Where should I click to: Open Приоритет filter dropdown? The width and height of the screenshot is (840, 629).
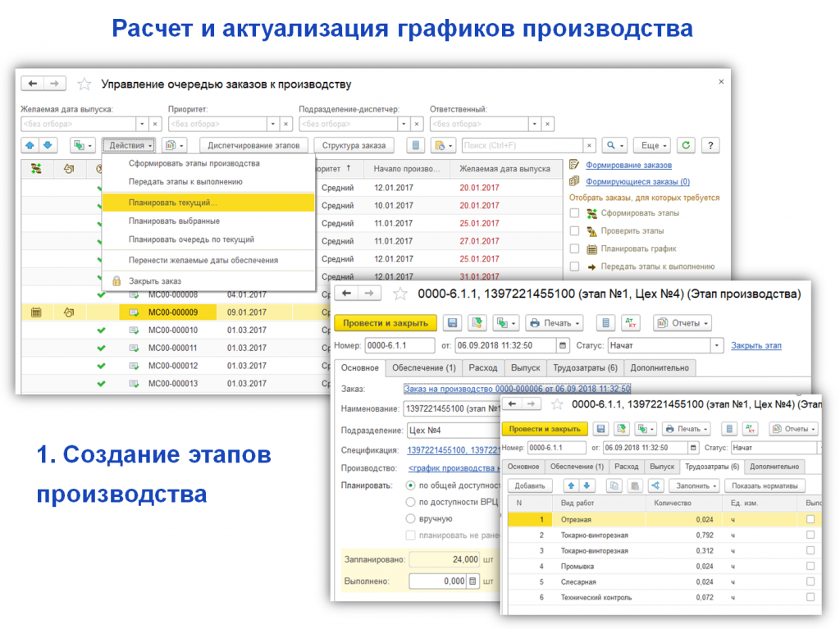pos(273,124)
